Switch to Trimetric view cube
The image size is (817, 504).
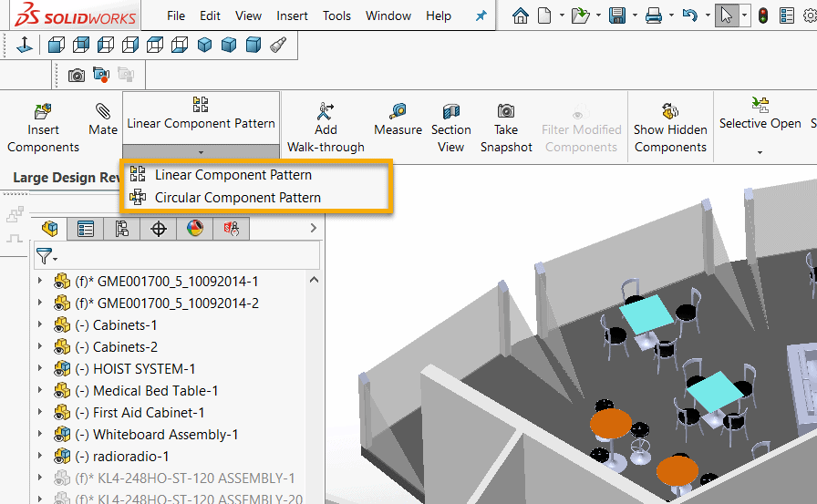click(229, 46)
